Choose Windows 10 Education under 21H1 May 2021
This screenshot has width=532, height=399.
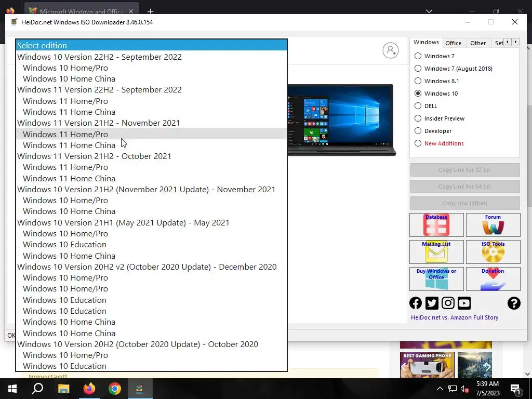click(152, 245)
